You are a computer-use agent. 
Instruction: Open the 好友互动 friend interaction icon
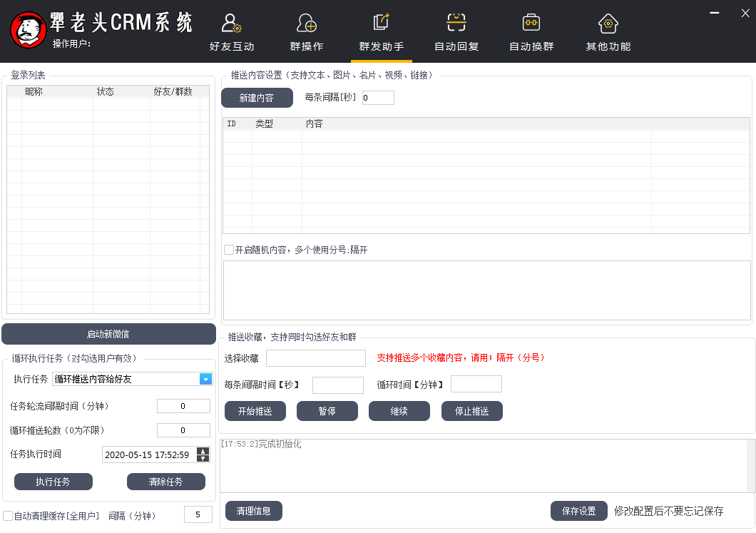click(232, 24)
